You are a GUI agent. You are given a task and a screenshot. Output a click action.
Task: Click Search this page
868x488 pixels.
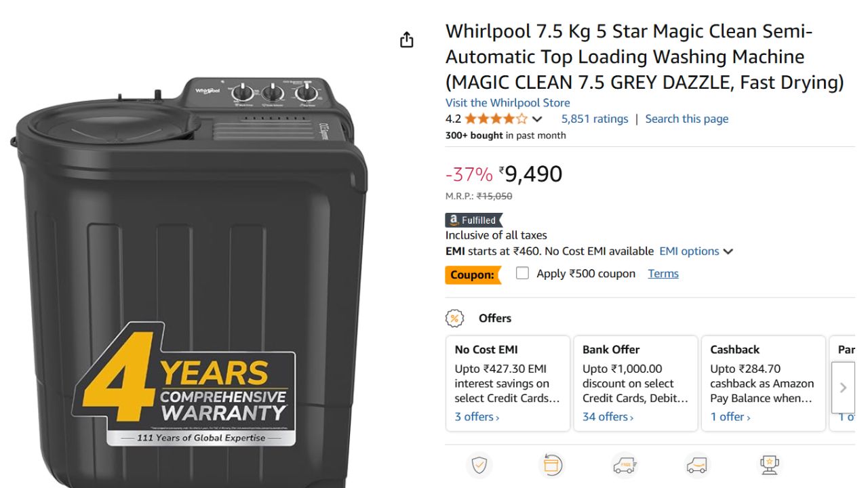click(x=687, y=119)
